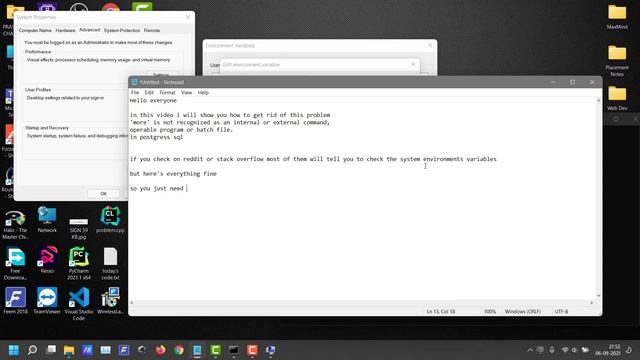Image resolution: width=640 pixels, height=360 pixels.
Task: Open the green Camtasia taskbar icon
Action: [216, 350]
